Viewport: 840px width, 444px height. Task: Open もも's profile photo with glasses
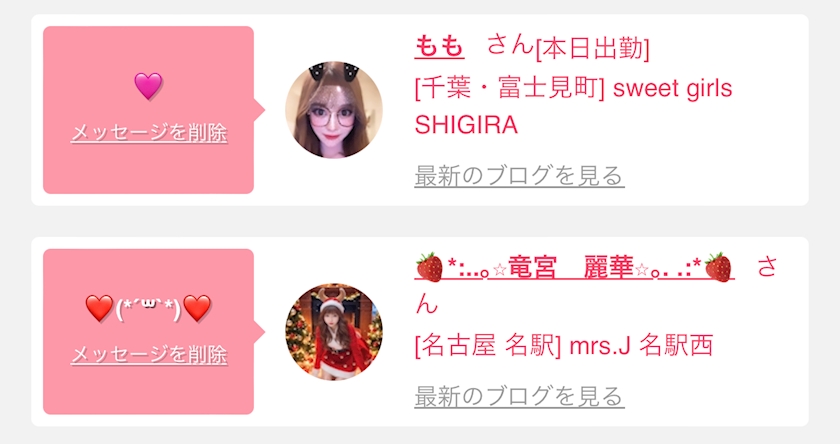point(334,110)
